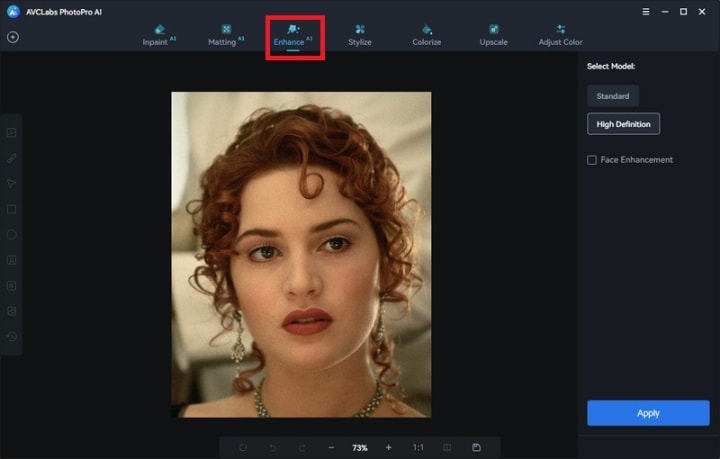Click the AVCLabs PhotoPro AI logo

tap(13, 11)
